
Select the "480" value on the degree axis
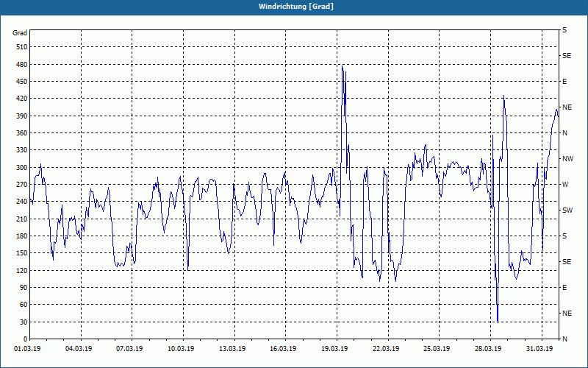(22, 65)
